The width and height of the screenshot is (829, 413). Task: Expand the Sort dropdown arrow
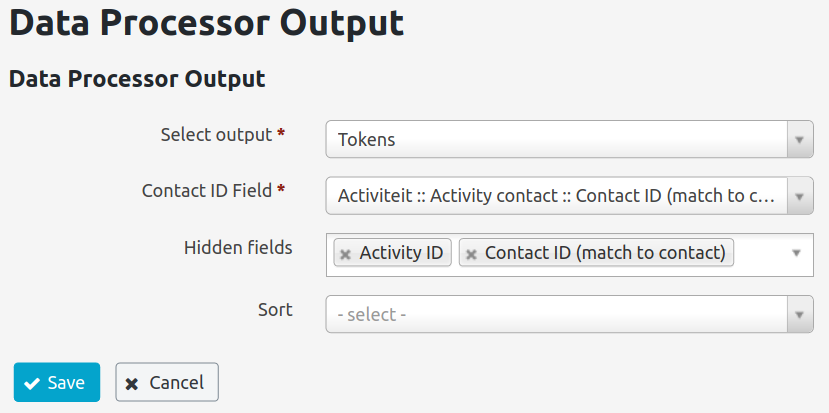799,314
